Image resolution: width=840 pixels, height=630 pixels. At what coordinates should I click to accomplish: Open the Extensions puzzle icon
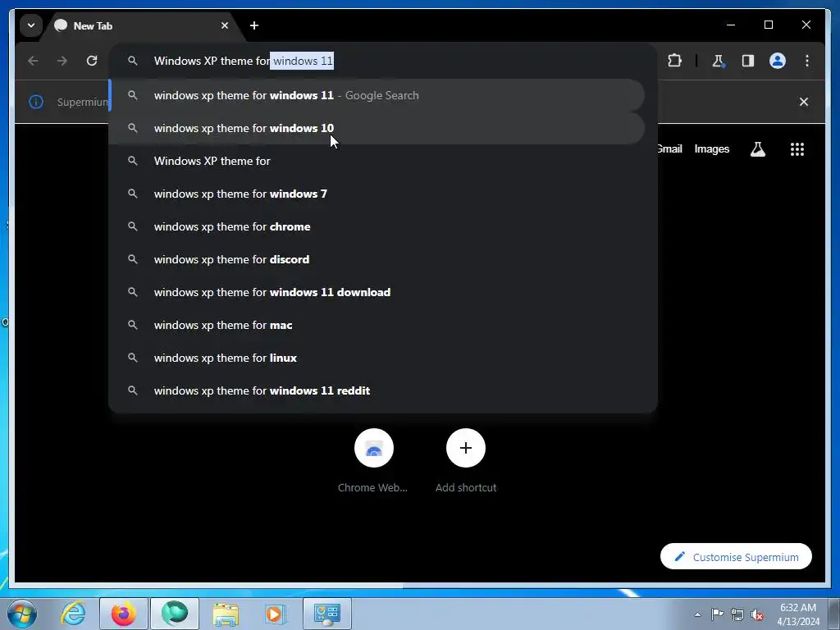pos(674,61)
